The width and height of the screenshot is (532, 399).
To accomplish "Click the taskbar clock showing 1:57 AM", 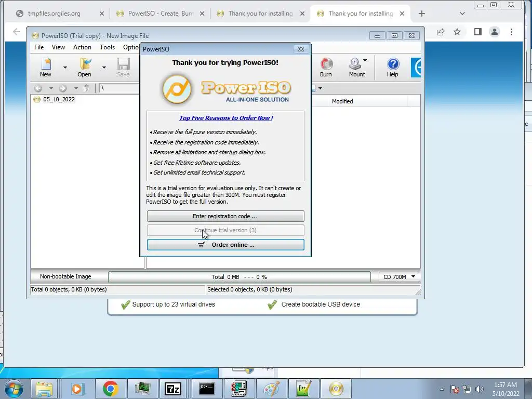I will pos(506,389).
